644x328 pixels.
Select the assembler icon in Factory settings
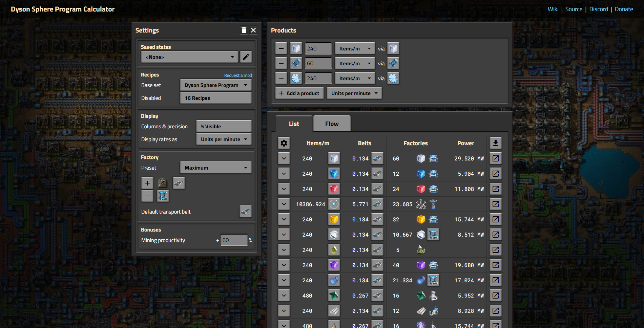click(163, 183)
